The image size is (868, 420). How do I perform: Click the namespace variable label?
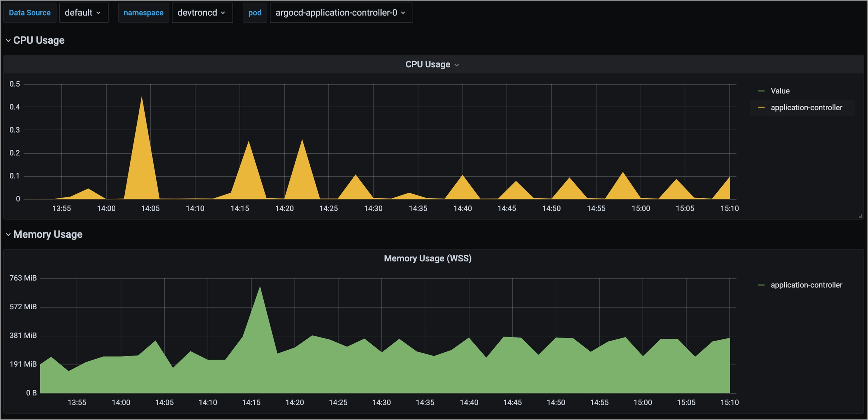click(x=144, y=13)
